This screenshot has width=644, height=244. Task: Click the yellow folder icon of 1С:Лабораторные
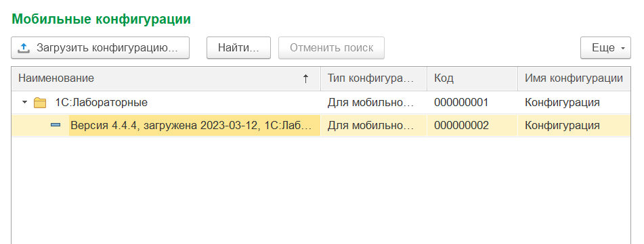click(x=40, y=103)
